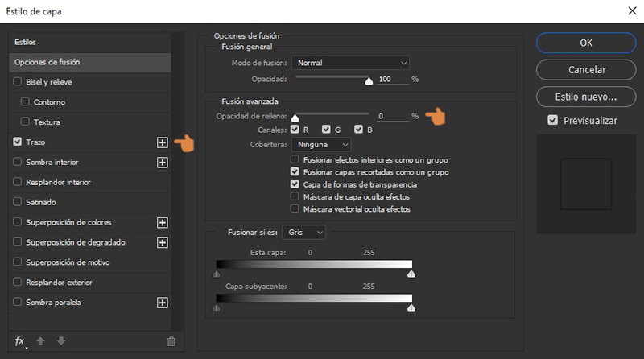The width and height of the screenshot is (644, 359).
Task: Open Resplandor interior settings row
Action: coord(90,182)
